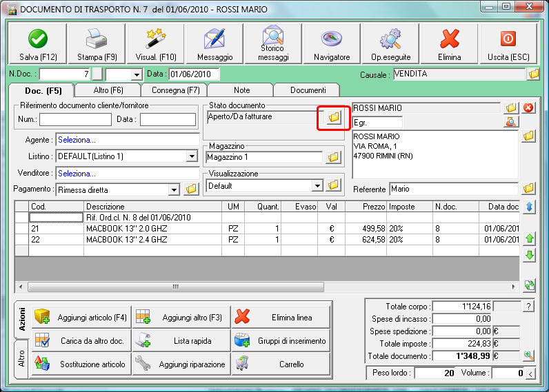Search customer icon beside Egr. field
The image size is (549, 392).
coord(511,122)
